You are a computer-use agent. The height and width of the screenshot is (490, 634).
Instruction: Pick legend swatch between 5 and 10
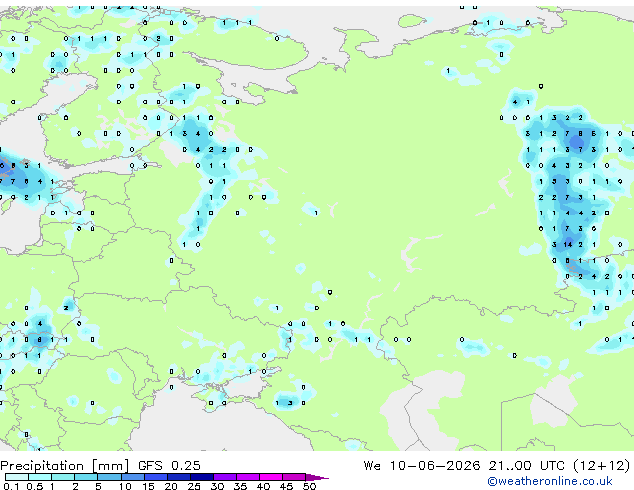(x=110, y=477)
